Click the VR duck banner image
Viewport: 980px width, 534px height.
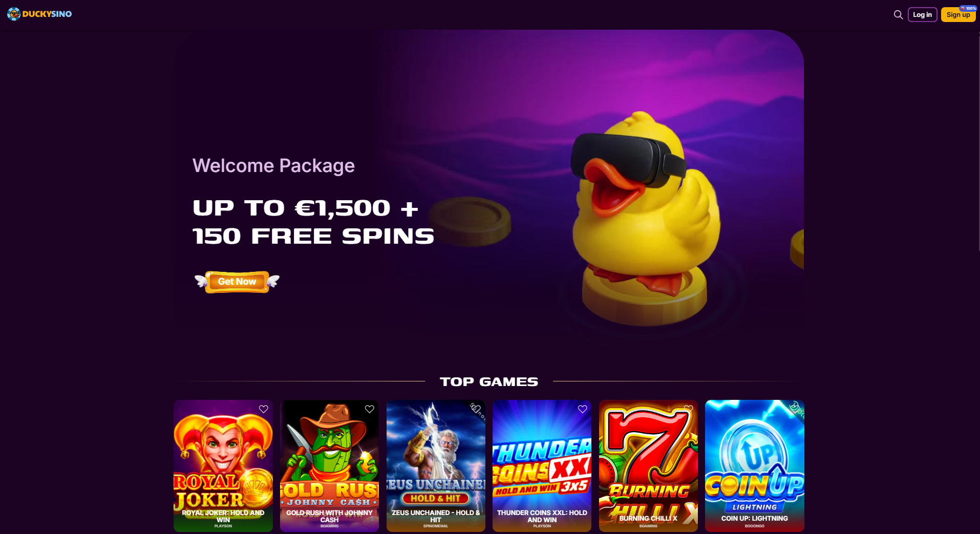point(644,218)
